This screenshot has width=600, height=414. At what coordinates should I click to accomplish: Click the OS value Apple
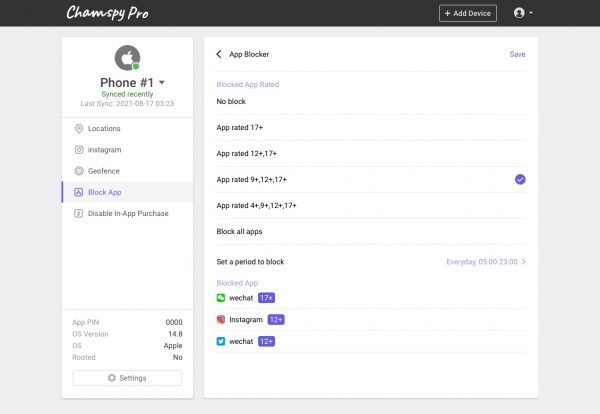tap(173, 346)
